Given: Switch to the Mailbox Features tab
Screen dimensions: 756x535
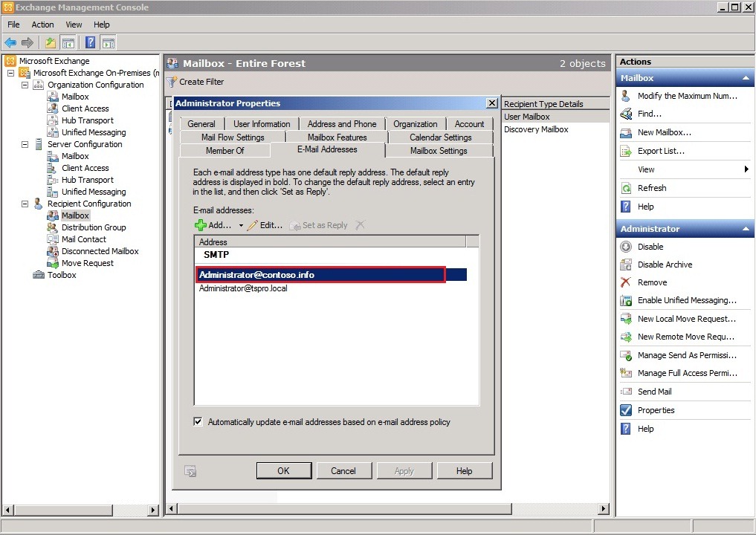Looking at the screenshot, I should [337, 137].
